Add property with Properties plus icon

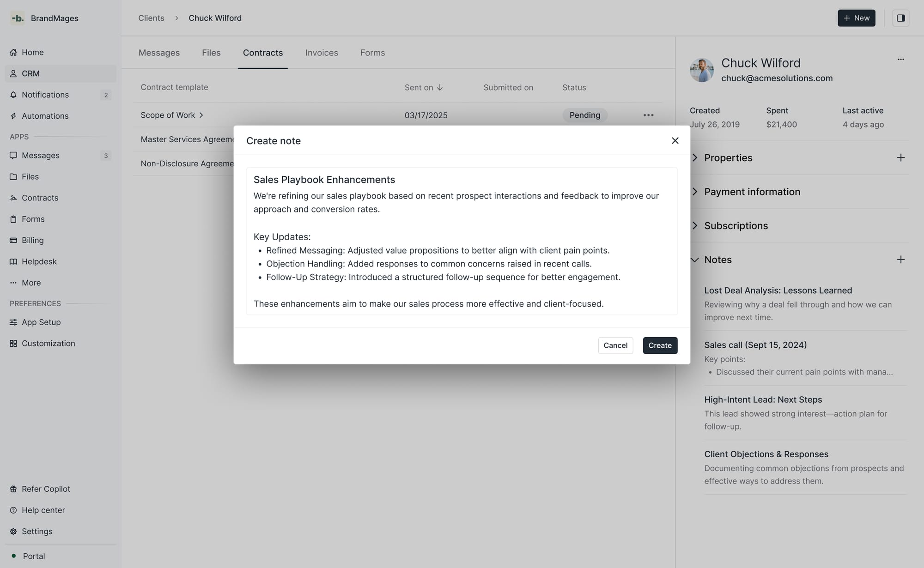(x=900, y=158)
